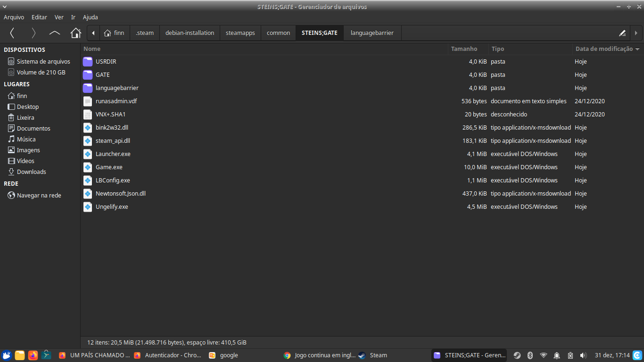Image resolution: width=644 pixels, height=362 pixels.
Task: Jump to common path segment
Action: point(278,33)
